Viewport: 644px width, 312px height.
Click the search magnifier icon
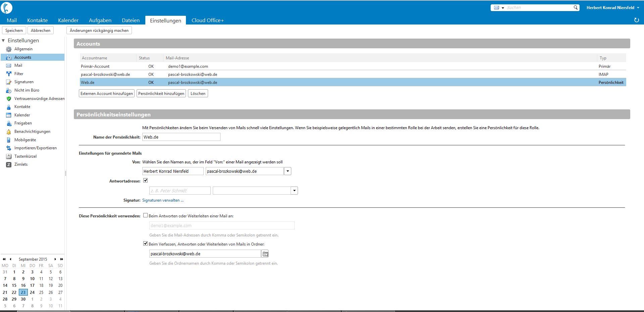pos(576,7)
